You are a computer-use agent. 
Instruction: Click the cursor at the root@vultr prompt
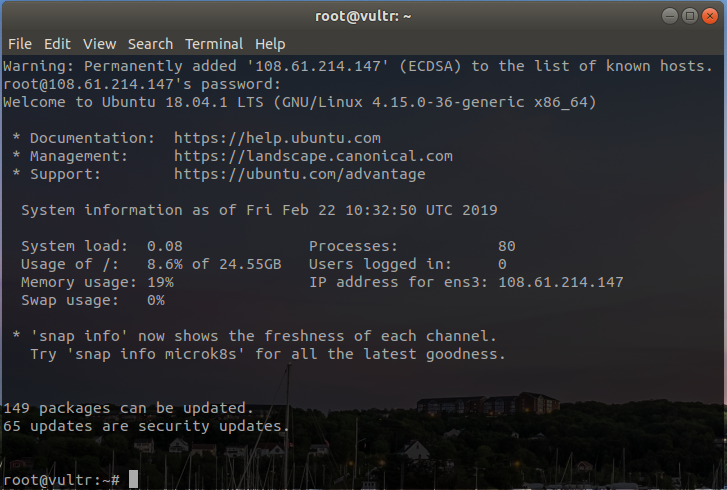pyautogui.click(x=133, y=480)
